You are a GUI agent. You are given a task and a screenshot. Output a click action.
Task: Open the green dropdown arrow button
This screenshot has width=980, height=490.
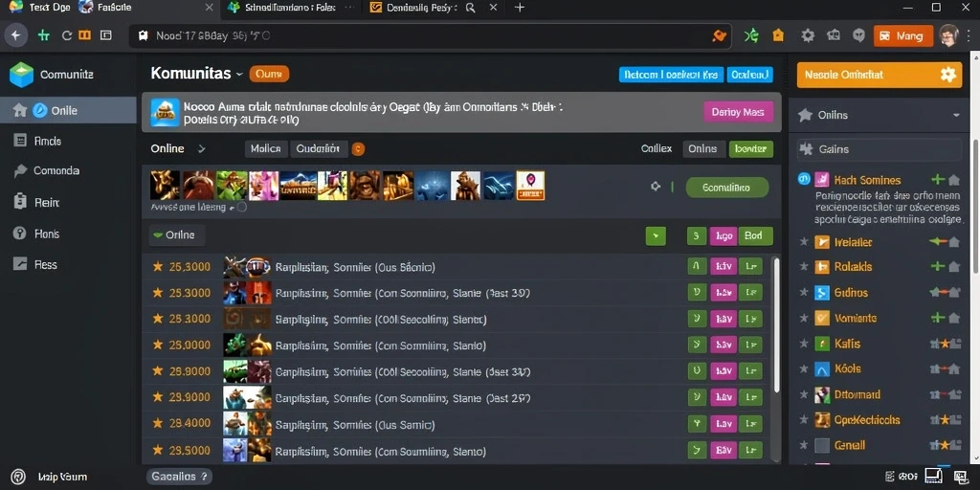point(656,235)
